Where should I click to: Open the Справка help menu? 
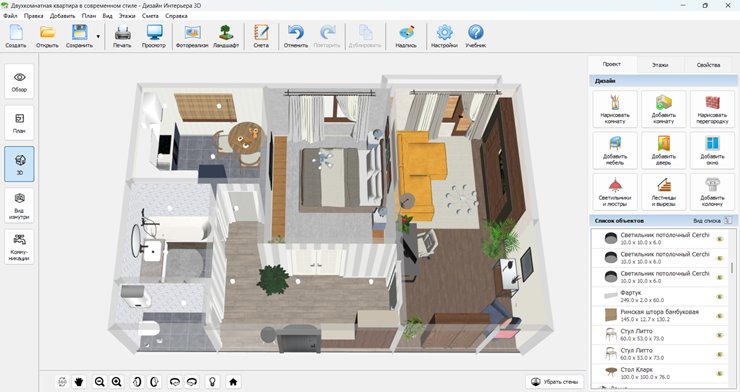(176, 16)
